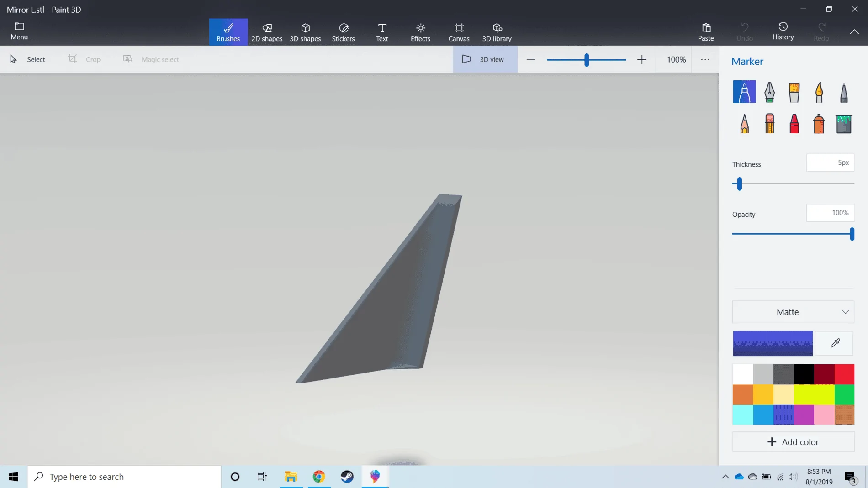Screen dimensions: 868x488
Task: Open the Canvas settings tab
Action: pyautogui.click(x=459, y=32)
